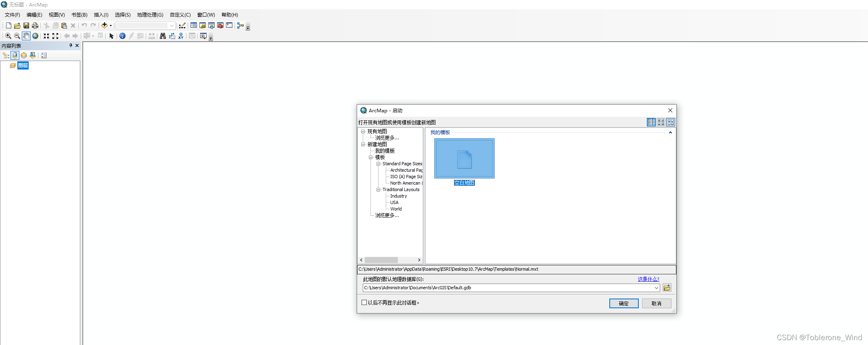Open the Python window icon
Screen dimensions: 868x345
[229, 25]
